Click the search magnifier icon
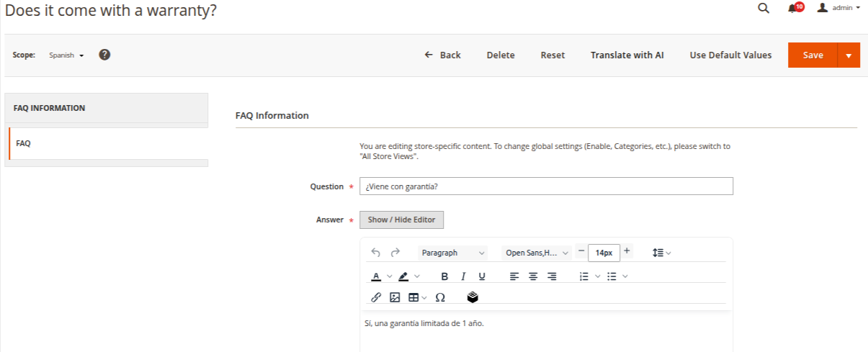 764,9
